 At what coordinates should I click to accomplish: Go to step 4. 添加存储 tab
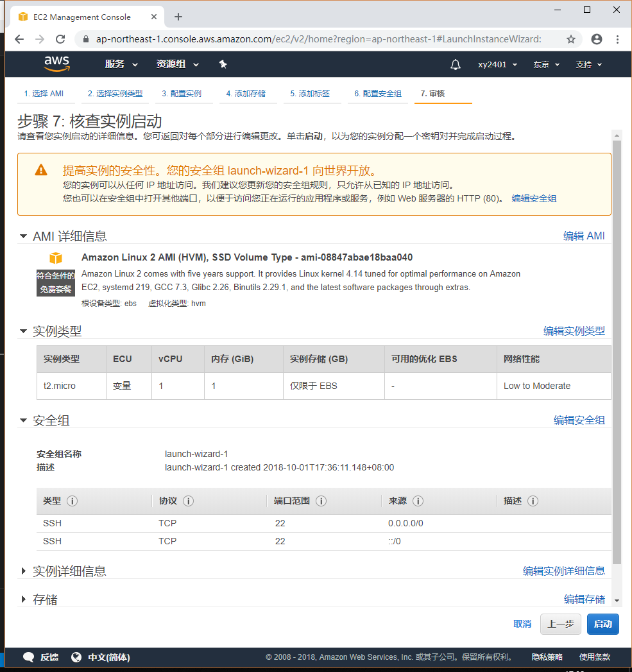(x=246, y=94)
